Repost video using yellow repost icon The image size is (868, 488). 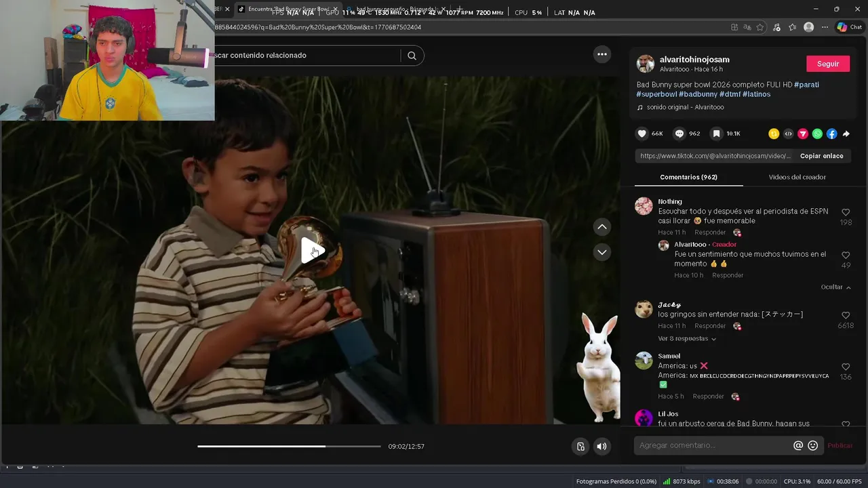[774, 134]
